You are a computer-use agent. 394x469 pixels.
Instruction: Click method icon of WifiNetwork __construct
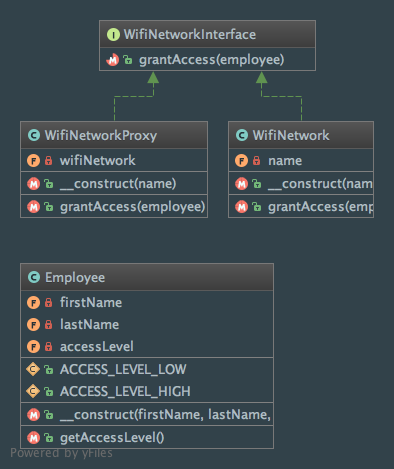pos(241,184)
